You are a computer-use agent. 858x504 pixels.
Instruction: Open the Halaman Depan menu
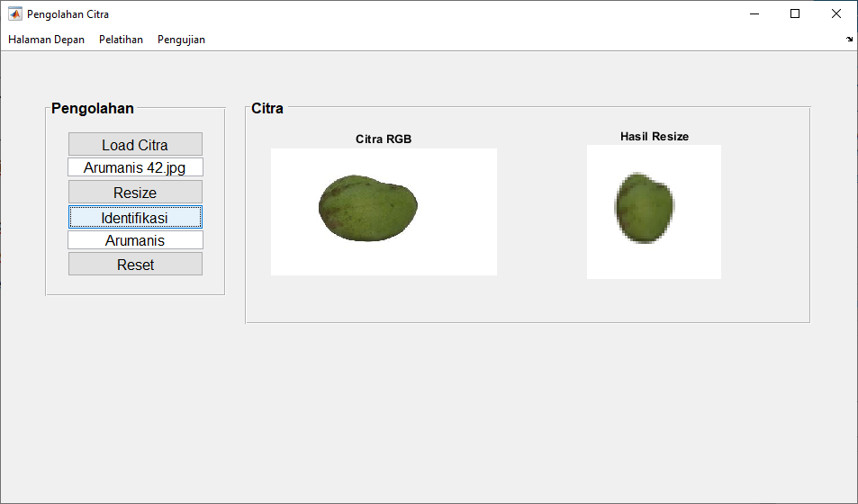47,40
